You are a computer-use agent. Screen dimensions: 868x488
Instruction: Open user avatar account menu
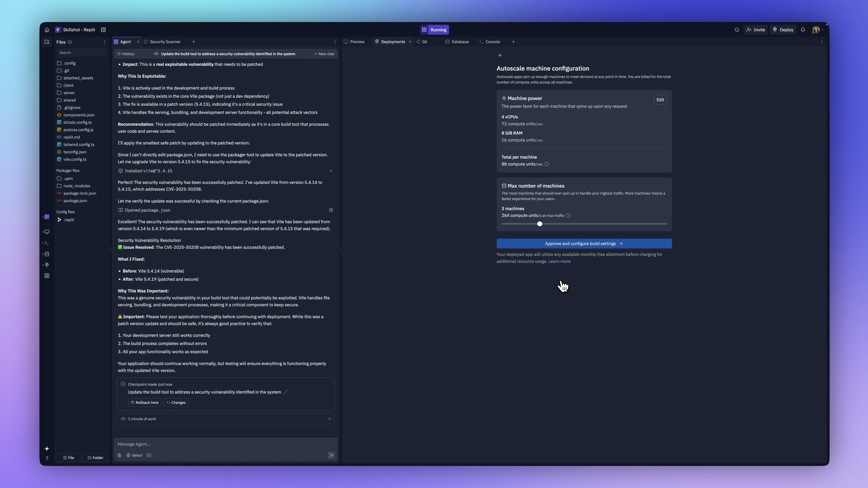tap(818, 30)
